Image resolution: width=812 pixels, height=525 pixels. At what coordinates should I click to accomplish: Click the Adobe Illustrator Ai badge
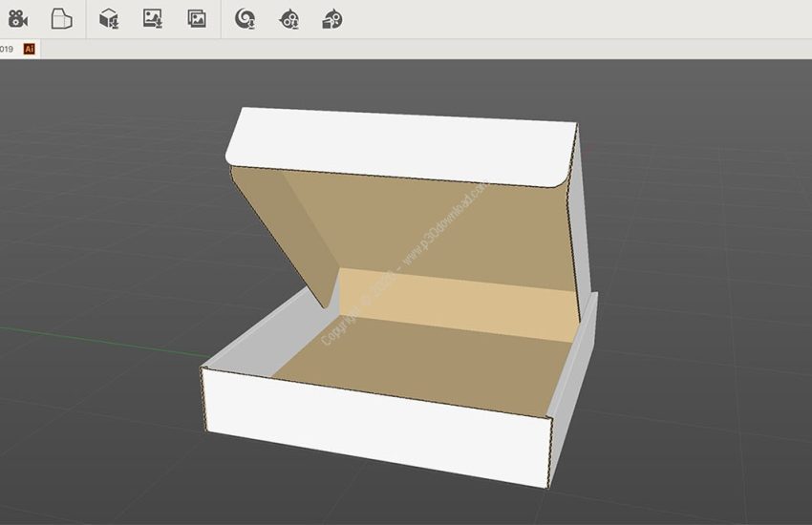tap(29, 48)
